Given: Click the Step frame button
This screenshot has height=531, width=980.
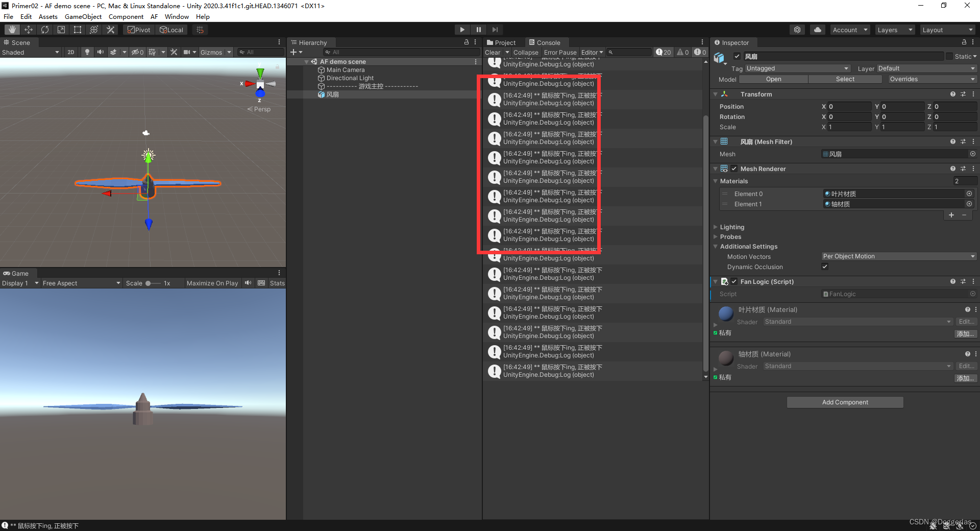Looking at the screenshot, I should click(495, 30).
